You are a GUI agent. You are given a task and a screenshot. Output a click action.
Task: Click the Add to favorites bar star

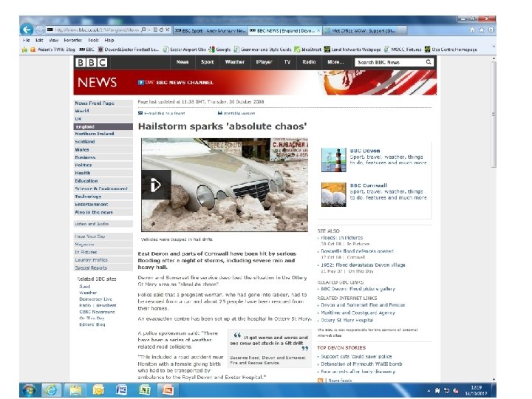24,50
